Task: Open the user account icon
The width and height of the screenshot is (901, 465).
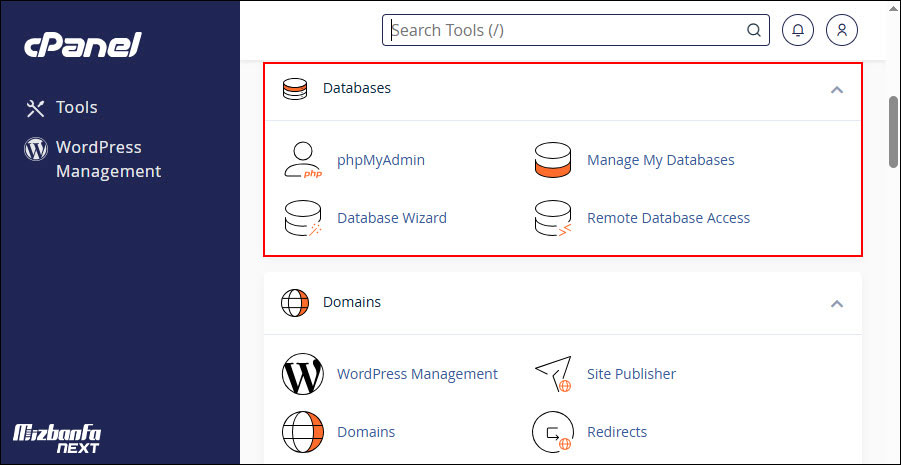Action: click(x=842, y=30)
